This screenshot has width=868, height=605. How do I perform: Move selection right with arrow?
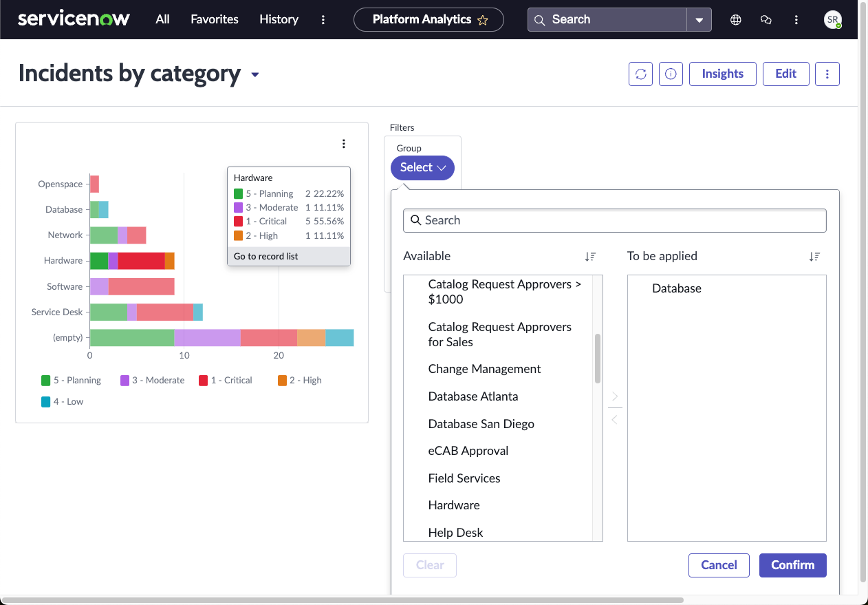point(615,396)
